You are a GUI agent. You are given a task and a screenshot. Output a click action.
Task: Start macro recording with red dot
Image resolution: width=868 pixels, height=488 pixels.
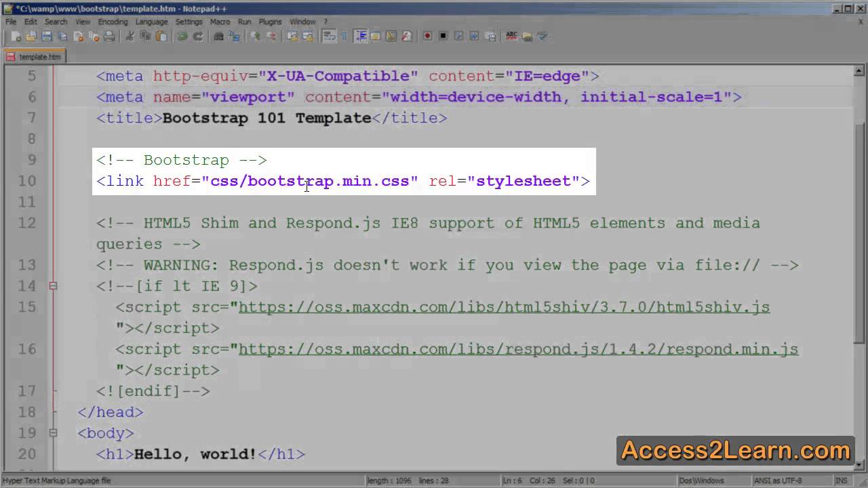427,36
